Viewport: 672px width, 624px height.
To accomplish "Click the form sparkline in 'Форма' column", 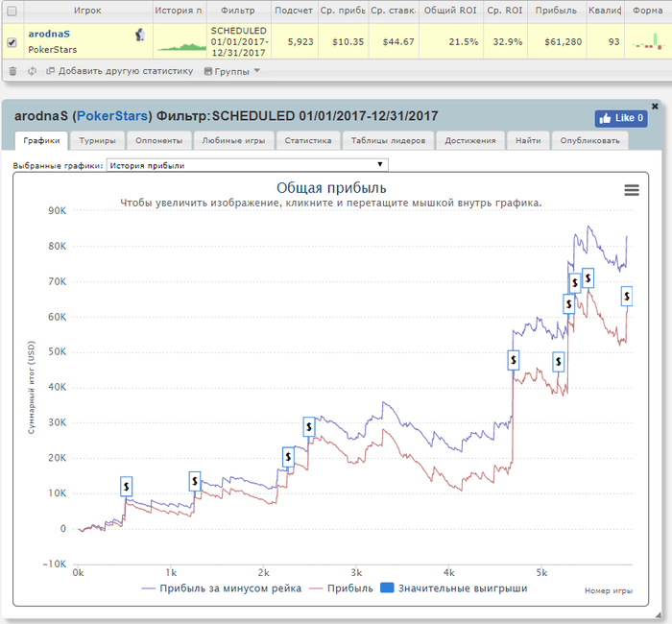I will [x=648, y=41].
